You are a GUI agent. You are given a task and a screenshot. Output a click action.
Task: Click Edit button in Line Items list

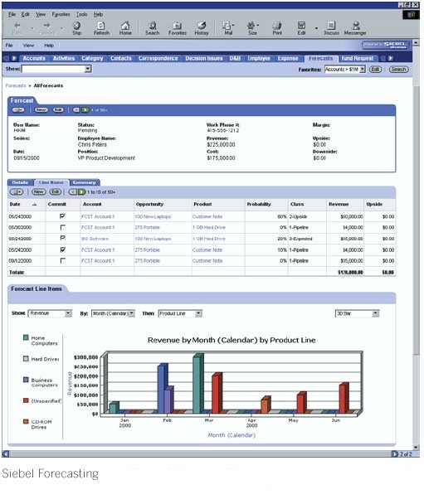tap(56, 191)
